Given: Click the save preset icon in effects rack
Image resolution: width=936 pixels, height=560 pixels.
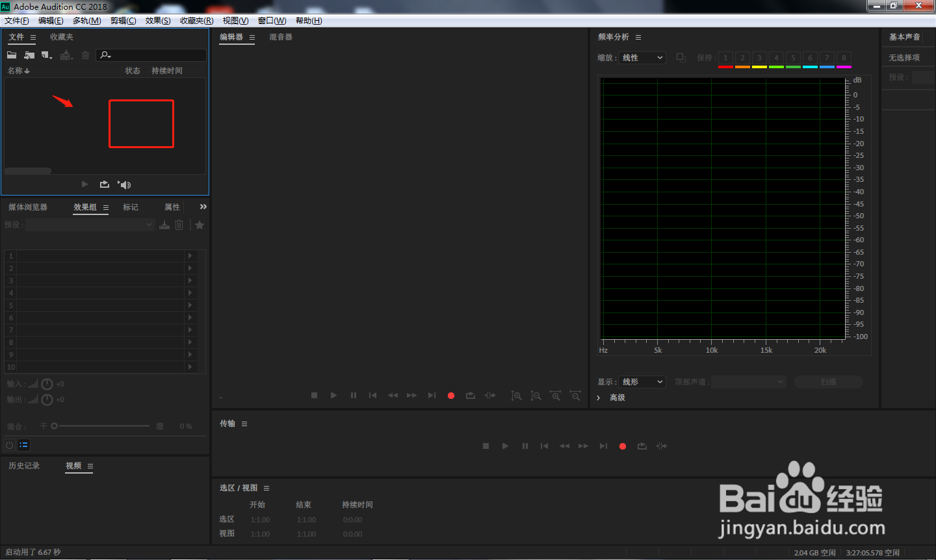Looking at the screenshot, I should (164, 225).
